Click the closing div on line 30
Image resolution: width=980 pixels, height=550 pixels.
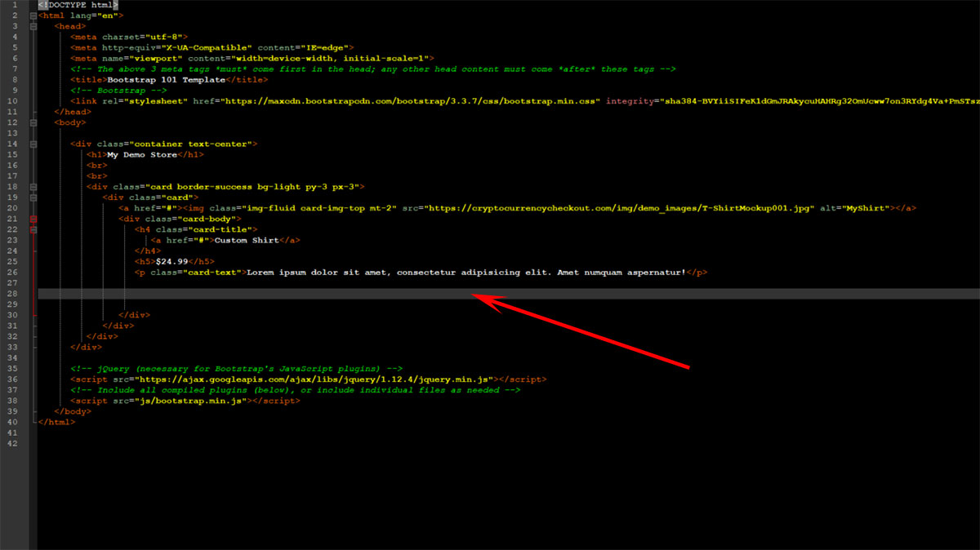pyautogui.click(x=135, y=314)
